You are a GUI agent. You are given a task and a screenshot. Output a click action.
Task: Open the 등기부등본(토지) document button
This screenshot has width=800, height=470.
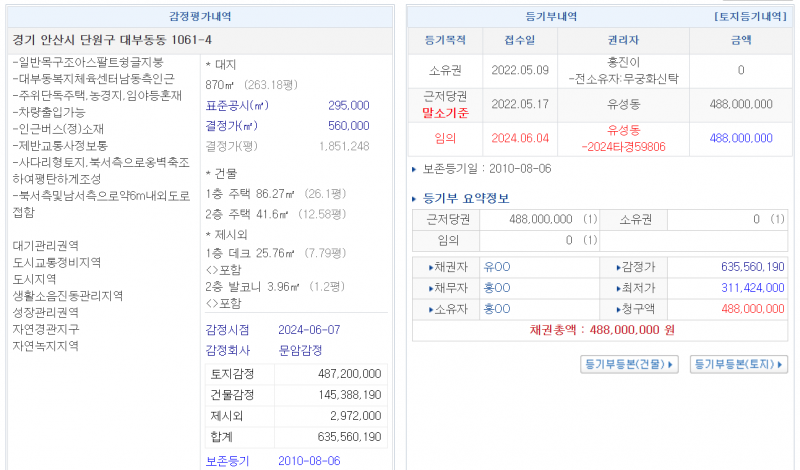click(x=739, y=364)
